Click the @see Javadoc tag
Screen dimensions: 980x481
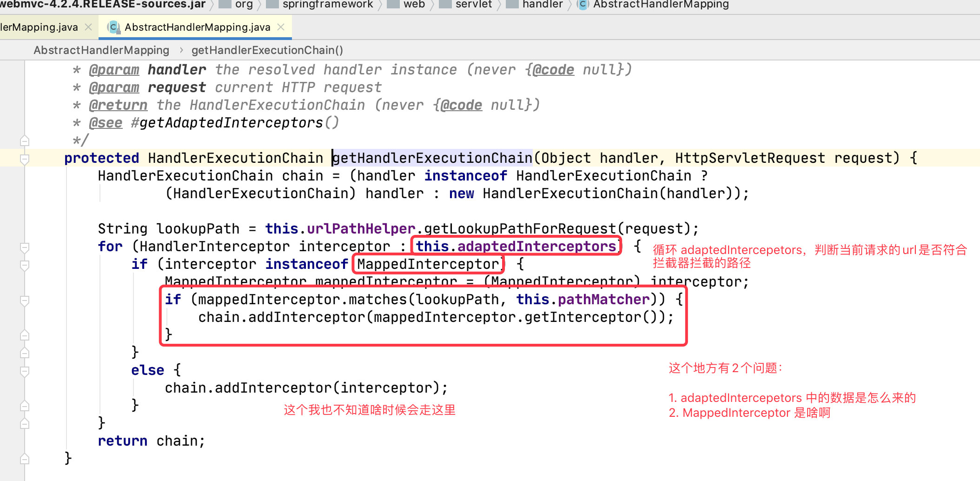pyautogui.click(x=106, y=123)
